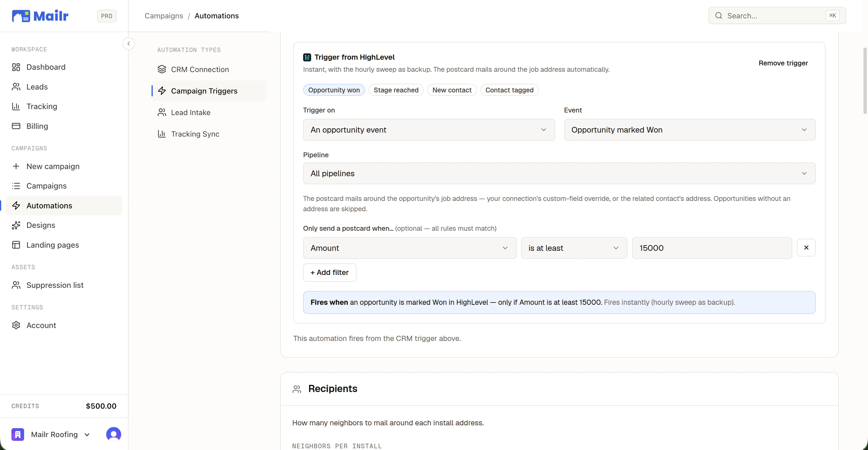Open Billing in the sidebar

pos(64,126)
